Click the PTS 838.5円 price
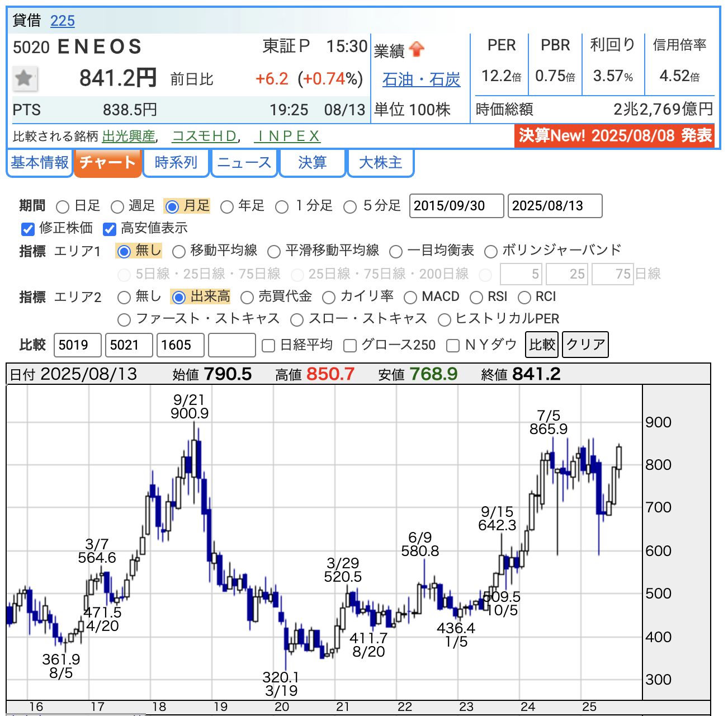 130,110
